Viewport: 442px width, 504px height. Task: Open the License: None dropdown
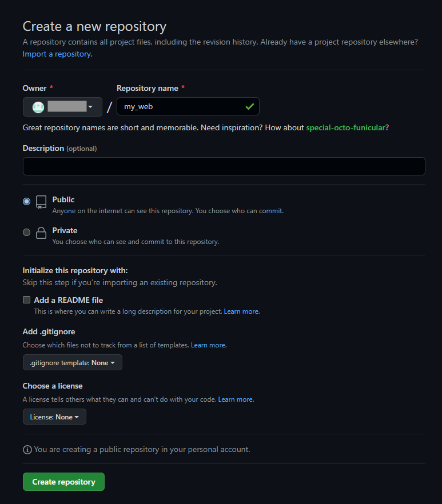[54, 417]
